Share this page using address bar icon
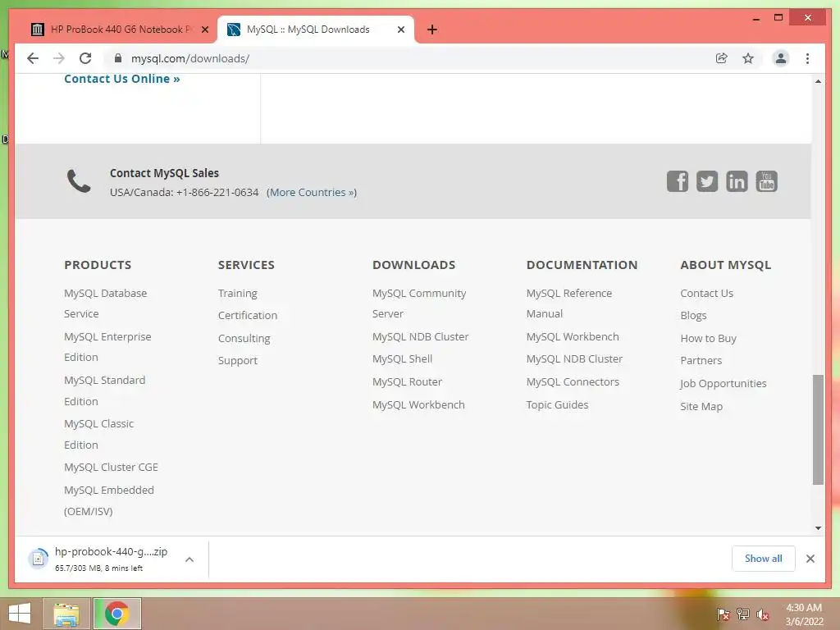Image resolution: width=840 pixels, height=630 pixels. tap(722, 58)
